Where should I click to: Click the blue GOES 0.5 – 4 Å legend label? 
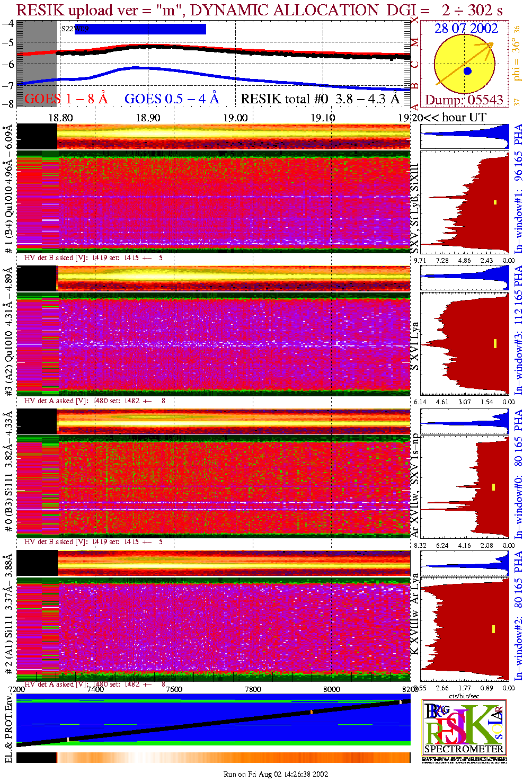click(x=171, y=99)
